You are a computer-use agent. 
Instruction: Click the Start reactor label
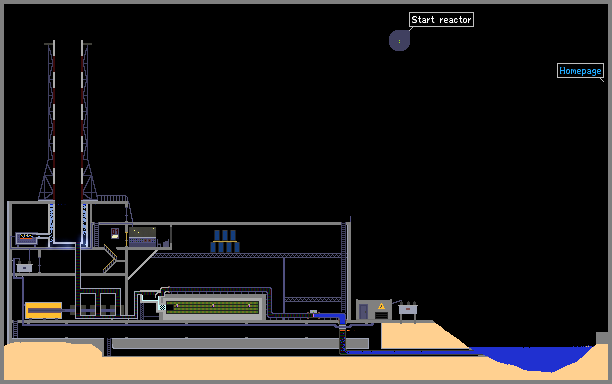[441, 20]
